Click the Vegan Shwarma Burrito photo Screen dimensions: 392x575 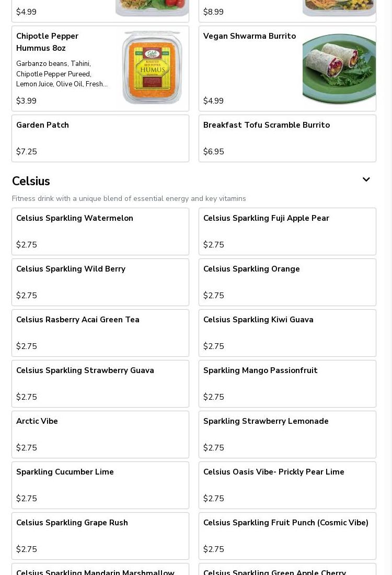click(x=339, y=68)
